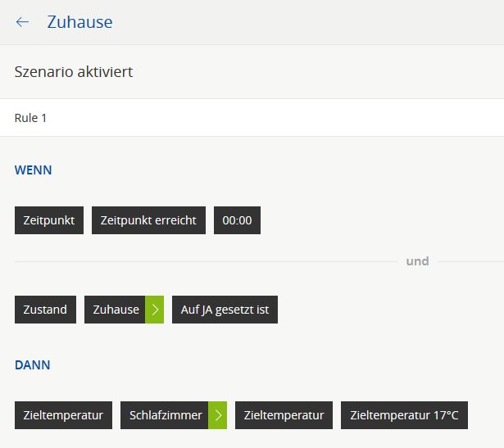Open the Auf JA gesetzt ist option
504x448 pixels.
[225, 310]
